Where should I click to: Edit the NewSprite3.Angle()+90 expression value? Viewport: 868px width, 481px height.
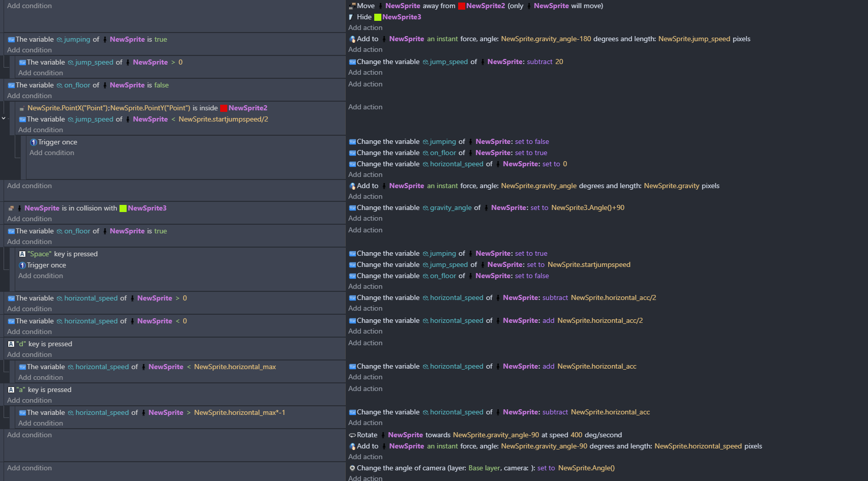(x=587, y=208)
